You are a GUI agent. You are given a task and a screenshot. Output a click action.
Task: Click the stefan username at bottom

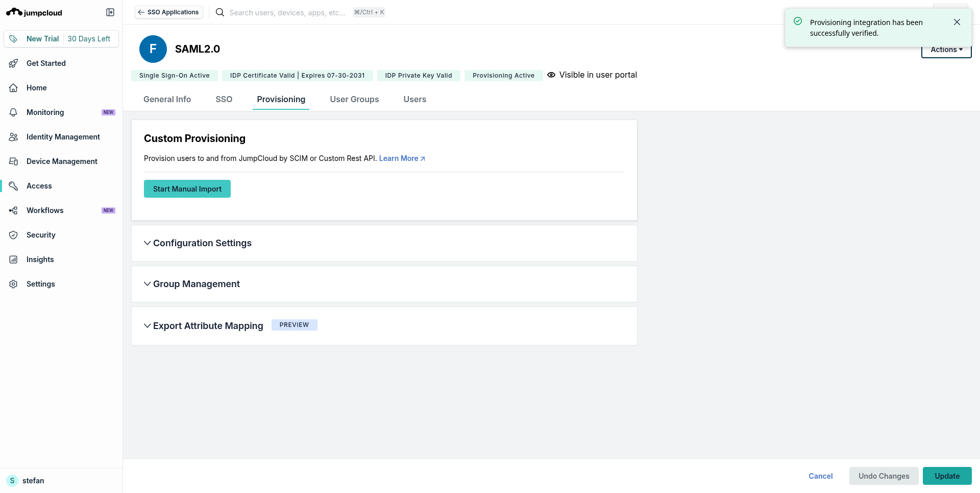click(33, 481)
